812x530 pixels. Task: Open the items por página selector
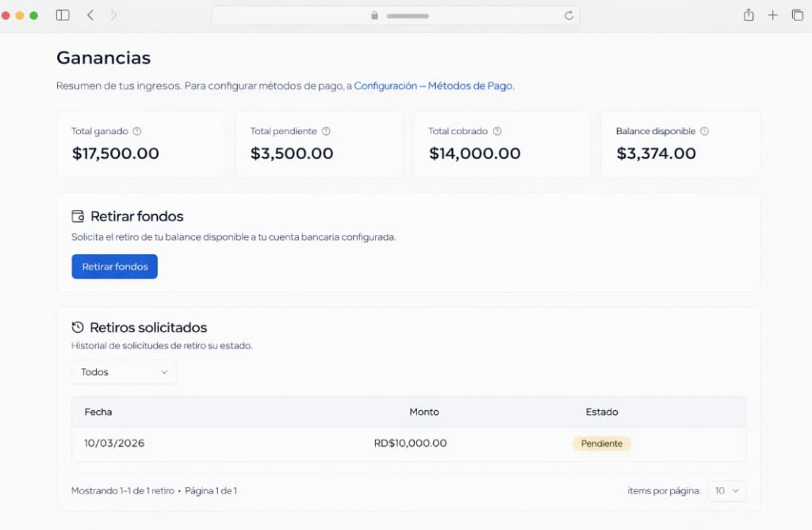coord(726,490)
